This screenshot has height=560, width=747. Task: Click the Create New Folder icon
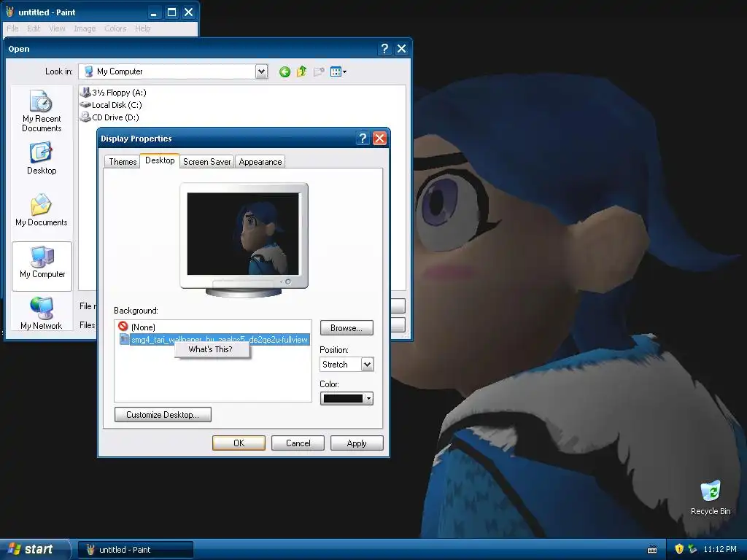click(x=319, y=72)
